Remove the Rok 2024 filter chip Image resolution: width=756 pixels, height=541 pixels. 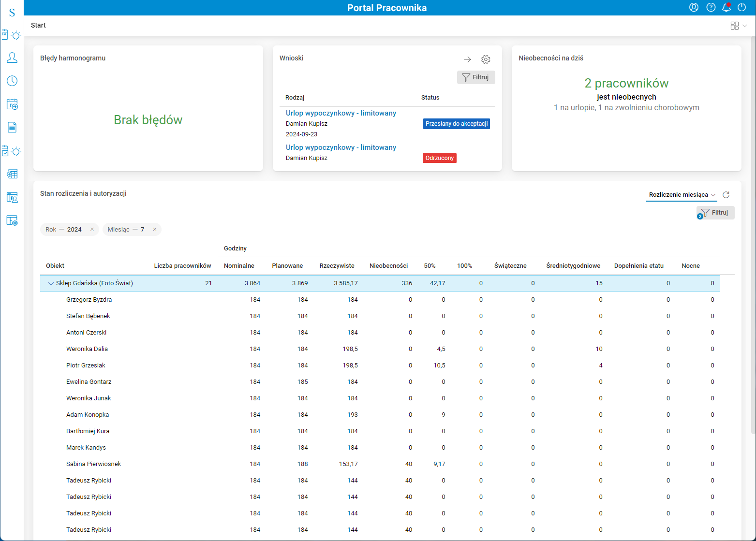92,230
